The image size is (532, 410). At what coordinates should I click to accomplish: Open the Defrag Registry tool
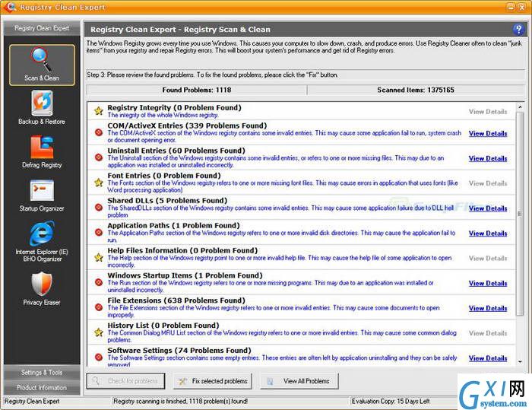[42, 151]
